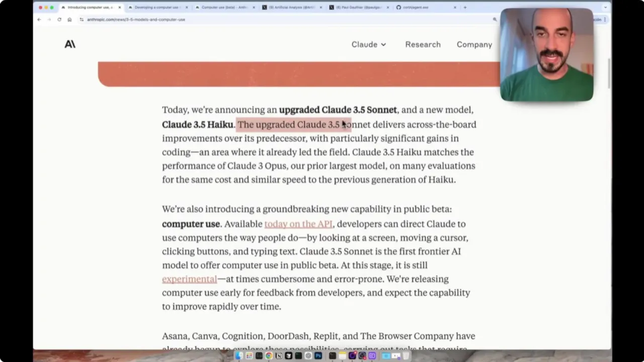Open Trash in the dock
Image resolution: width=644 pixels, height=362 pixels.
pyautogui.click(x=406, y=356)
